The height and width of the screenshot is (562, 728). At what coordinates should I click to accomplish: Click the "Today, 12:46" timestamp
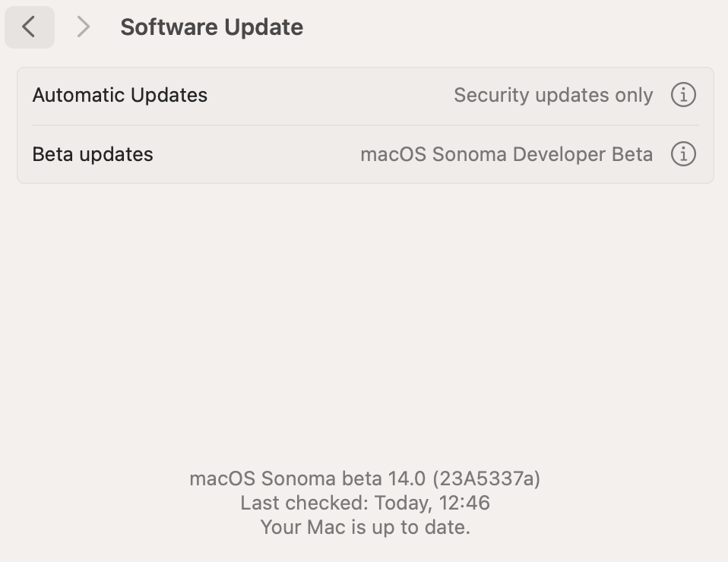[432, 503]
